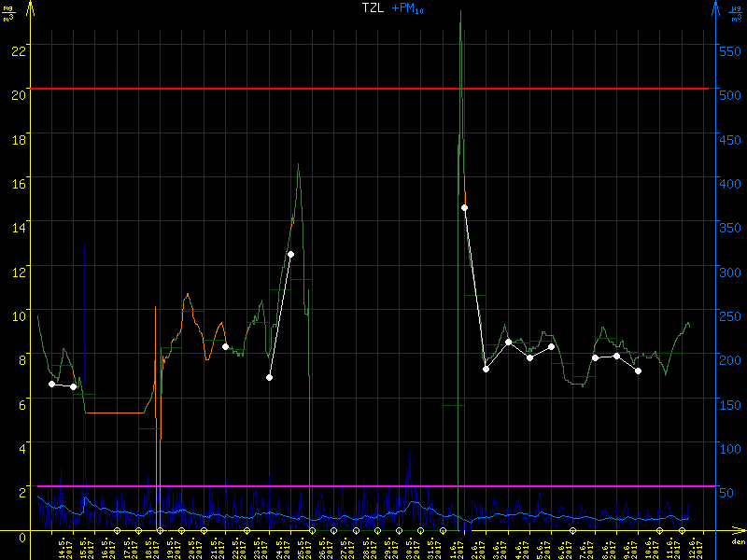Select the leftmost yellow circle axis marker
This screenshot has height=560, width=747.
117,530
